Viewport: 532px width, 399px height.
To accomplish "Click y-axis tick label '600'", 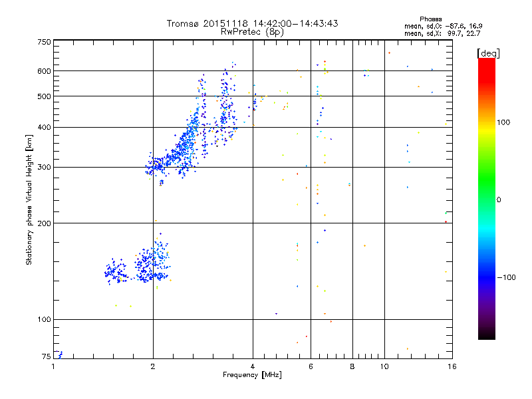I will coord(45,71).
